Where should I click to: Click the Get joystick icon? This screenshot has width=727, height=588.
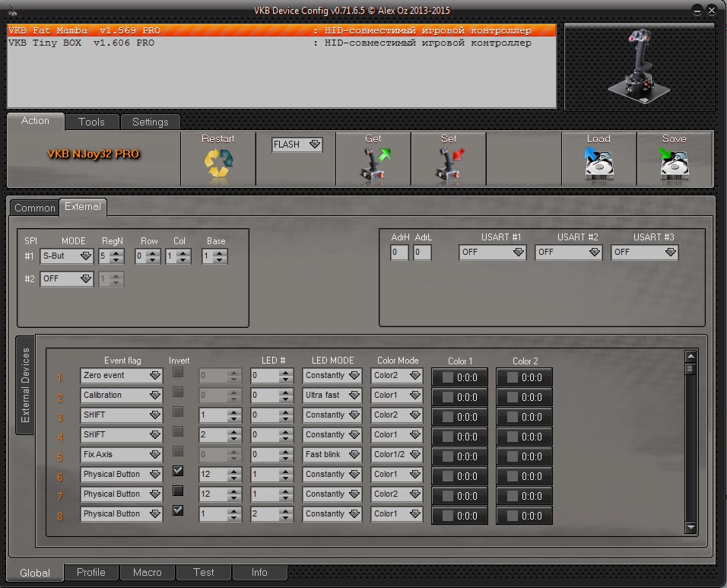pos(373,164)
